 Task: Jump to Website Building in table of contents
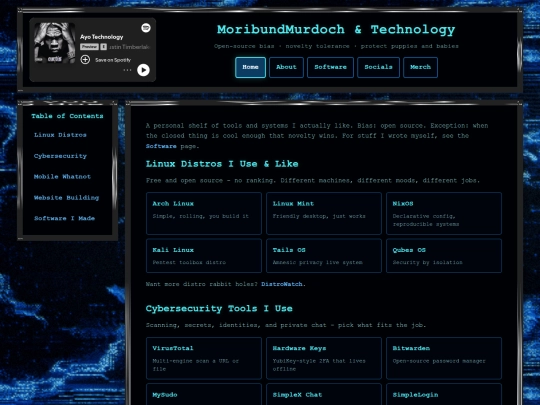[x=66, y=198]
